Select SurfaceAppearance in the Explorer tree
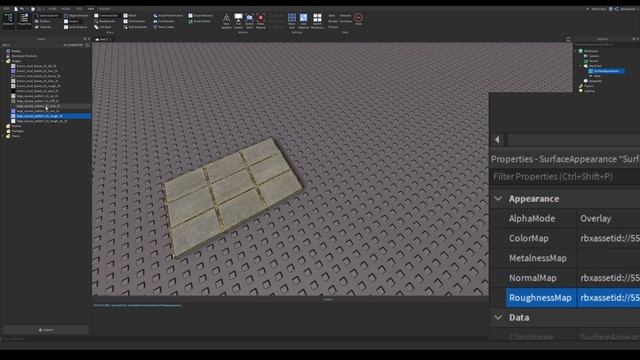This screenshot has height=360, width=640. [x=607, y=71]
